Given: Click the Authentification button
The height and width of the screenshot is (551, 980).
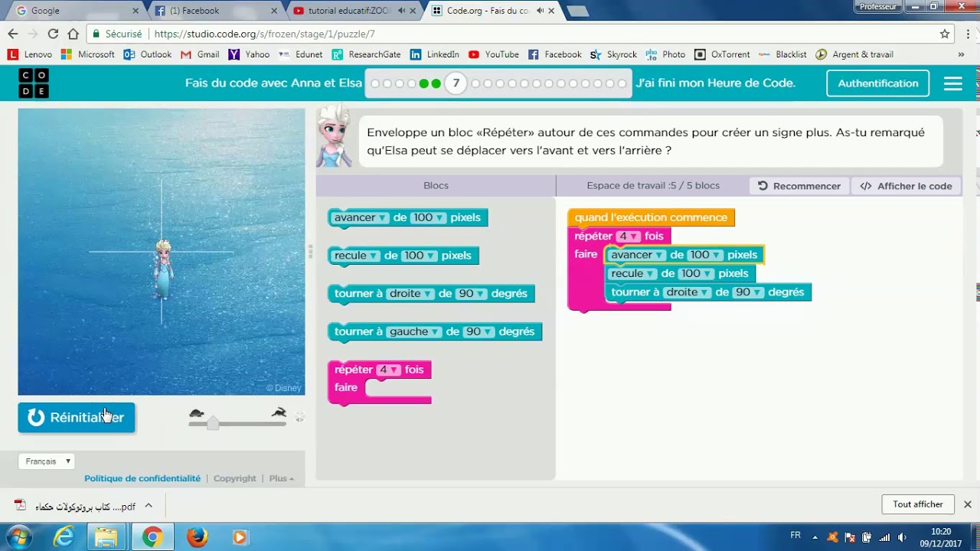Looking at the screenshot, I should tap(878, 83).
